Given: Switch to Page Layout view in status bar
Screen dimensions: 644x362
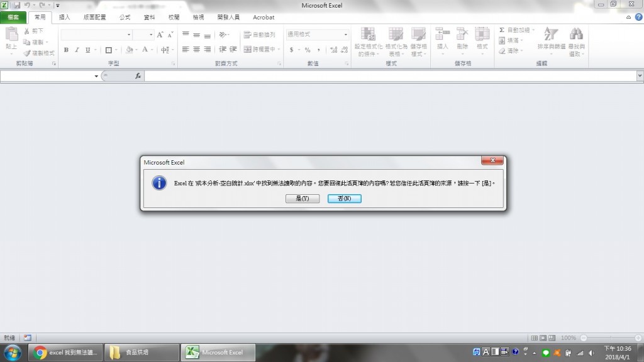Looking at the screenshot, I should pyautogui.click(x=543, y=337).
